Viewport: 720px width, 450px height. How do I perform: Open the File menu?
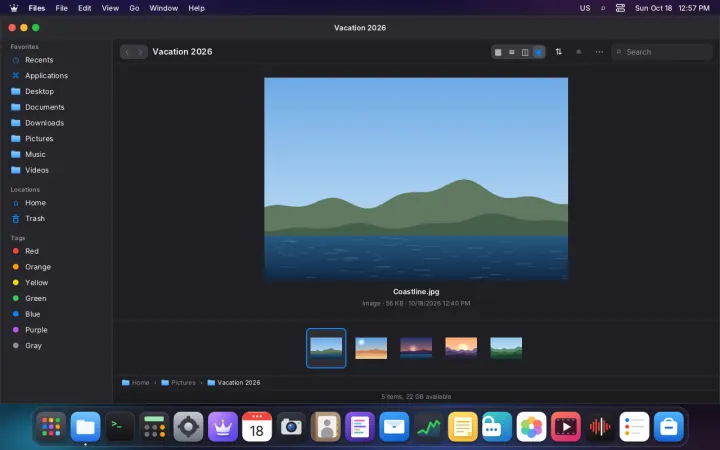click(x=62, y=8)
